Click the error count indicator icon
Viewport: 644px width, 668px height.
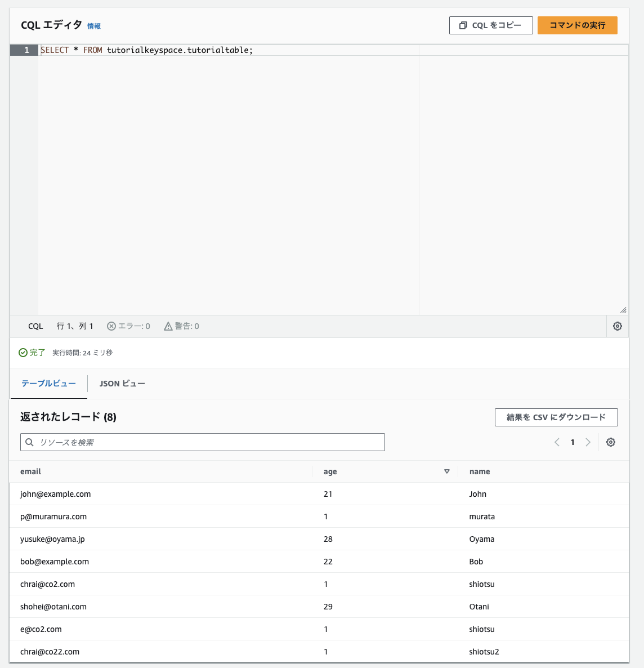[x=111, y=326]
